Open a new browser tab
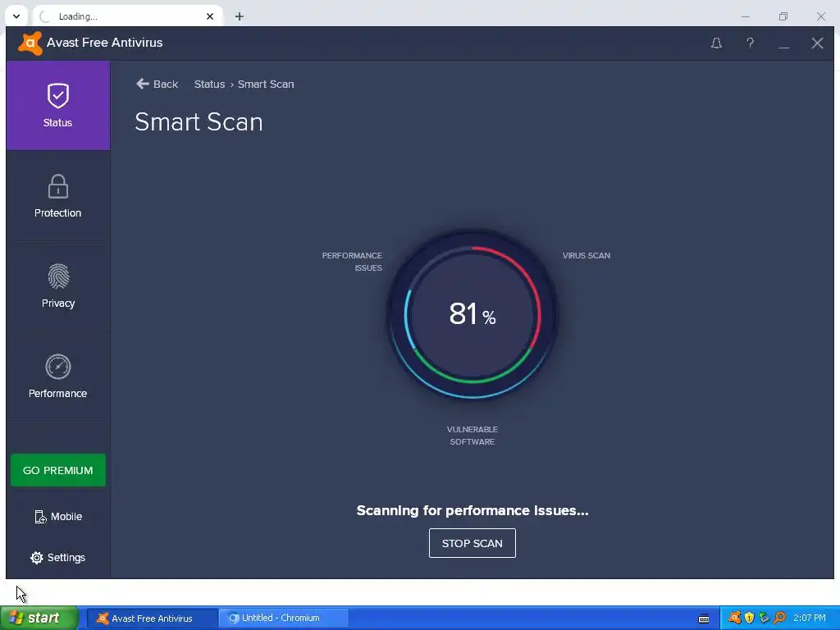The width and height of the screenshot is (840, 630). click(240, 16)
